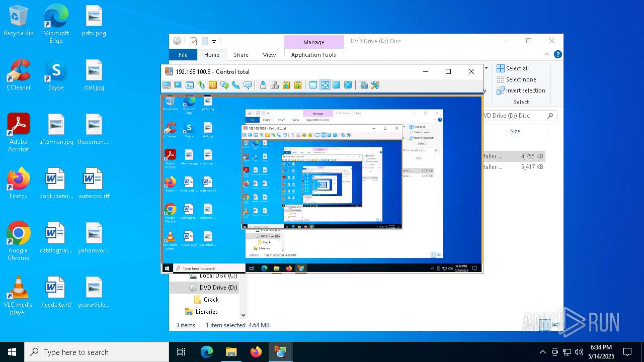Open Task View from taskbar

point(181,352)
